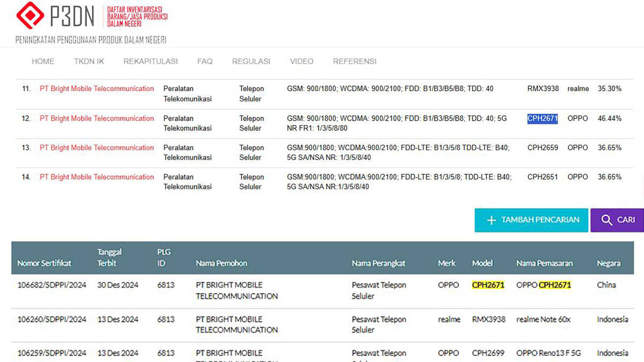Open the REGULASI menu item
The width and height of the screenshot is (644, 362).
click(251, 61)
